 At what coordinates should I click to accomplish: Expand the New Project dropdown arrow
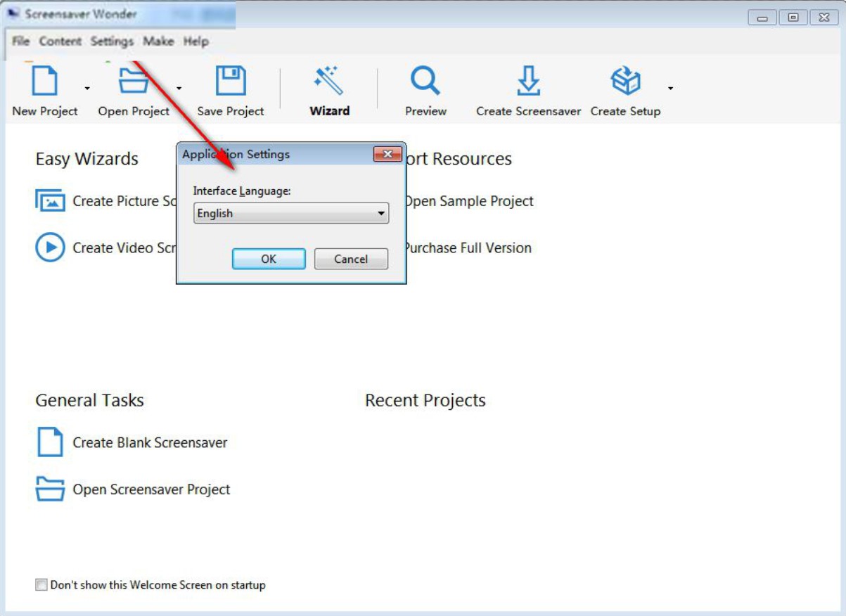(x=87, y=88)
